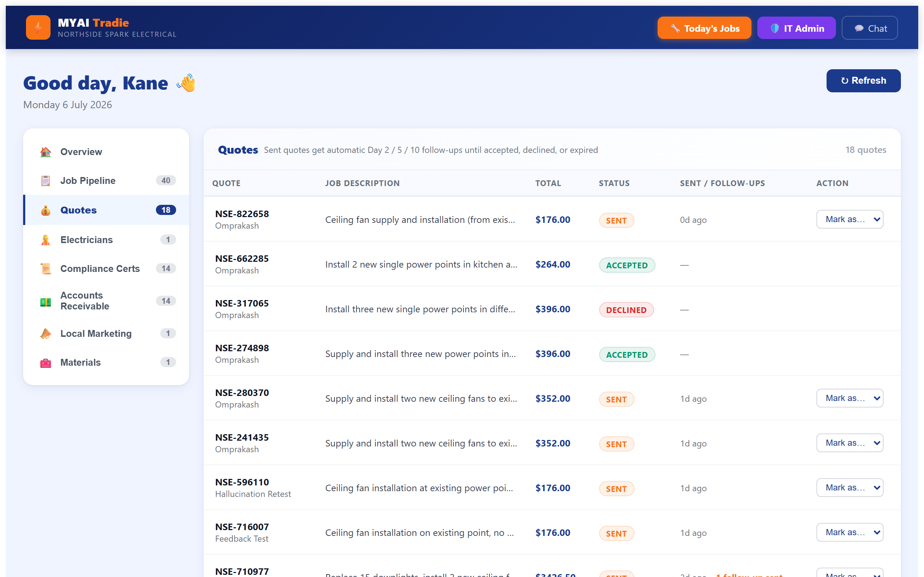This screenshot has width=924, height=577.
Task: Open Mark as dropdown for NSE-716007
Action: pyautogui.click(x=850, y=532)
